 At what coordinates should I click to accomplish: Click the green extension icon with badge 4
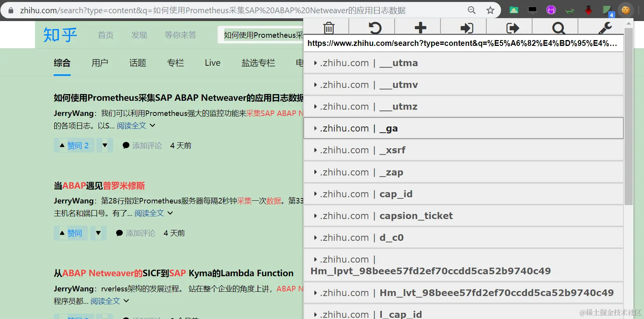click(608, 11)
